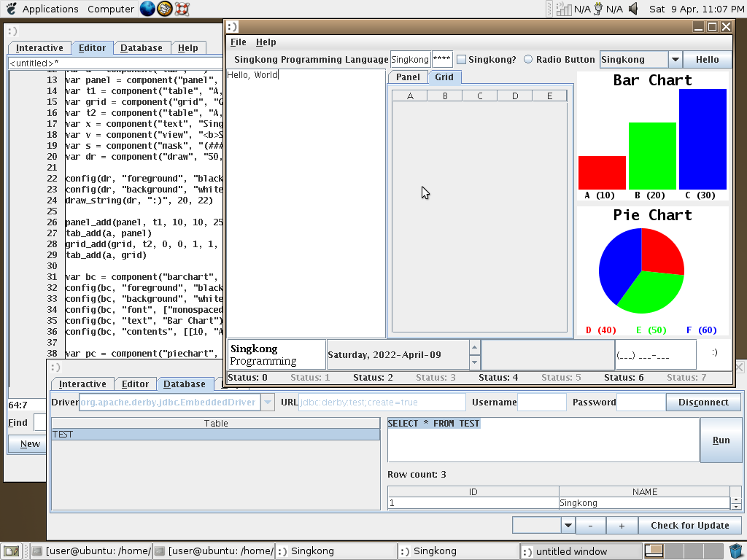Click the network monitor icon in top panel

tap(564, 9)
